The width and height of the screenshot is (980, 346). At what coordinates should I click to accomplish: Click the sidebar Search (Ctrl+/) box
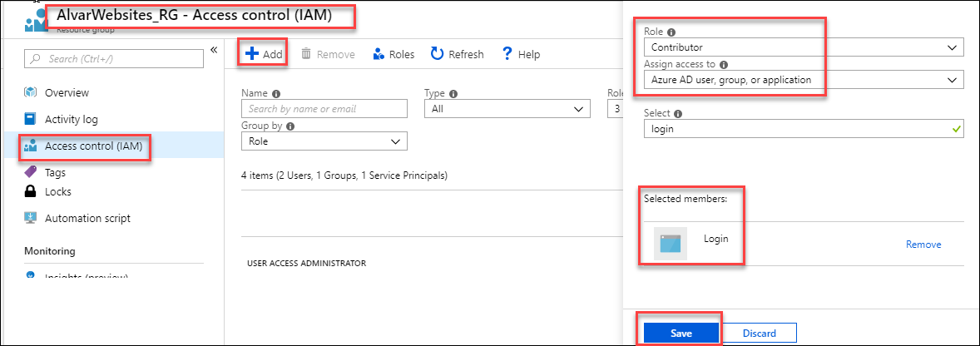coord(114,59)
